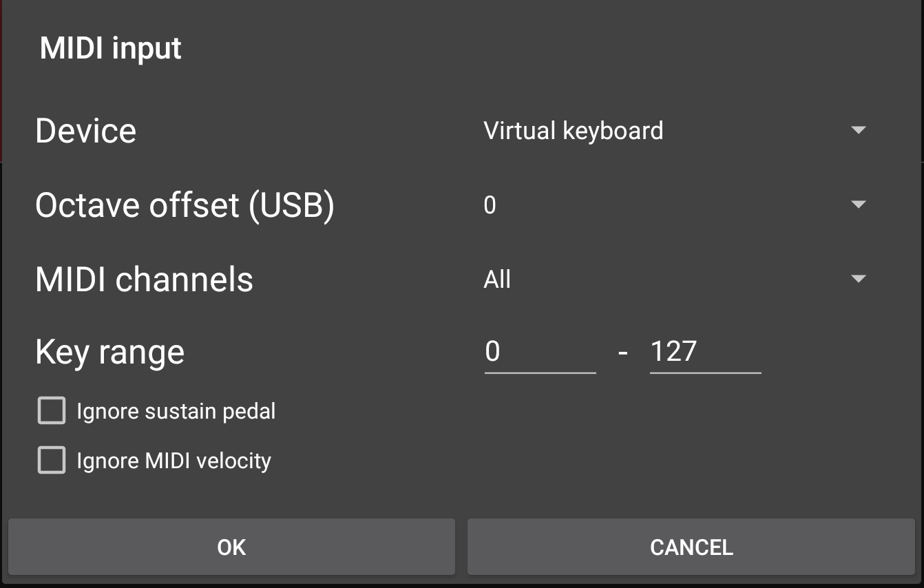The height and width of the screenshot is (588, 924).
Task: Click the Device dropdown arrow
Action: [858, 130]
